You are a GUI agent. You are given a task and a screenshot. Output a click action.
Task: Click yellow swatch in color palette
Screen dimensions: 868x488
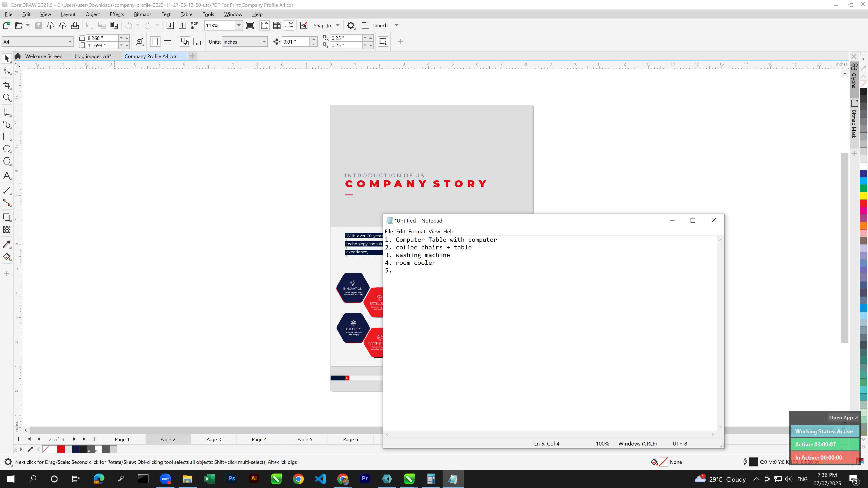(x=864, y=196)
